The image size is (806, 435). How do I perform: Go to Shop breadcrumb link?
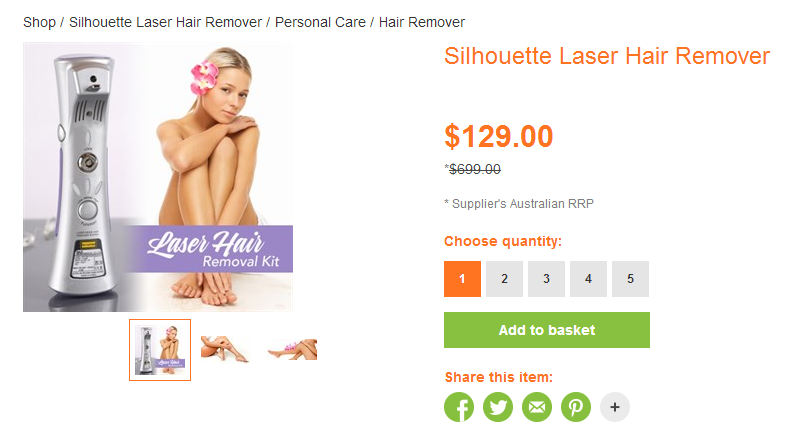pyautogui.click(x=40, y=23)
